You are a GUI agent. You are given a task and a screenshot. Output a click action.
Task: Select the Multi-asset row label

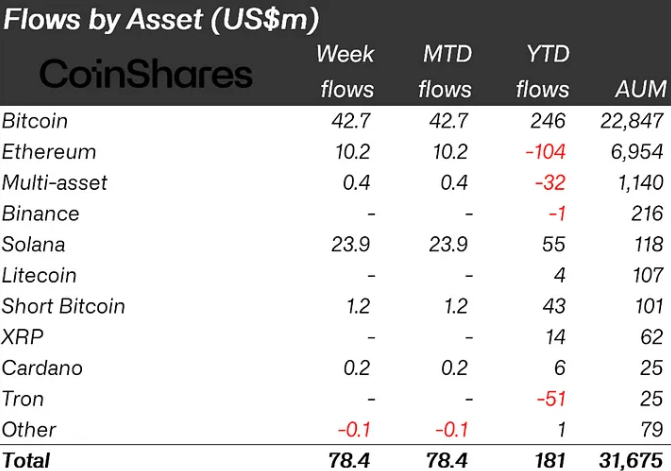(x=54, y=183)
